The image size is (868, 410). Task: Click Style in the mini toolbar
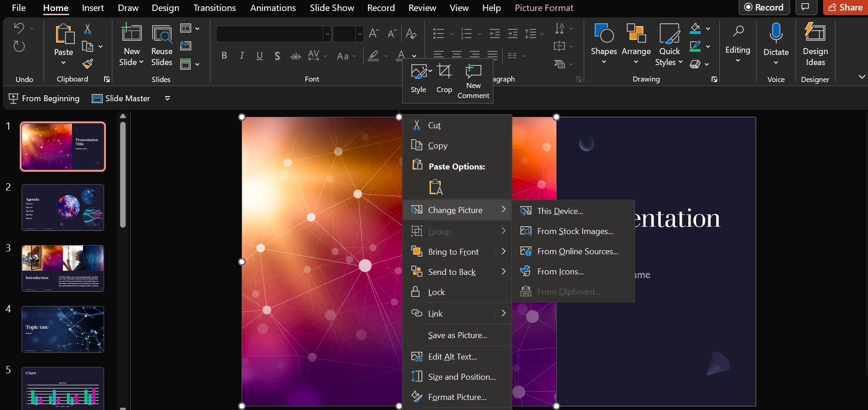419,78
